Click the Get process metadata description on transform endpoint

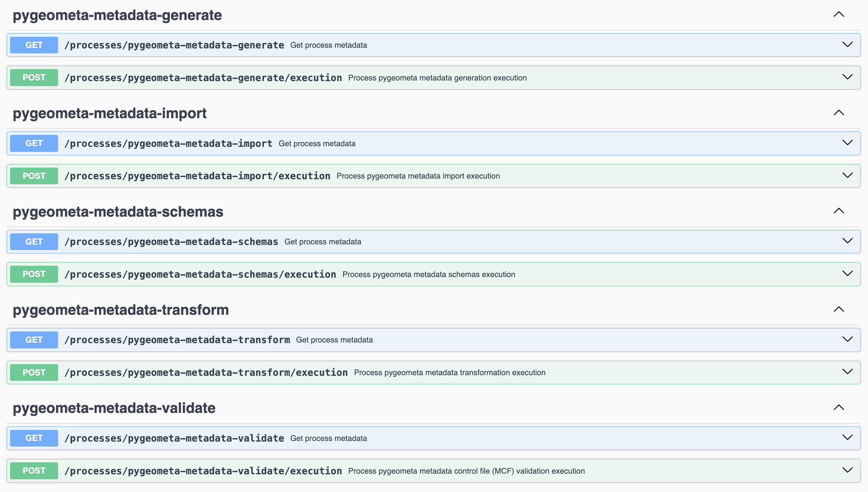point(334,339)
